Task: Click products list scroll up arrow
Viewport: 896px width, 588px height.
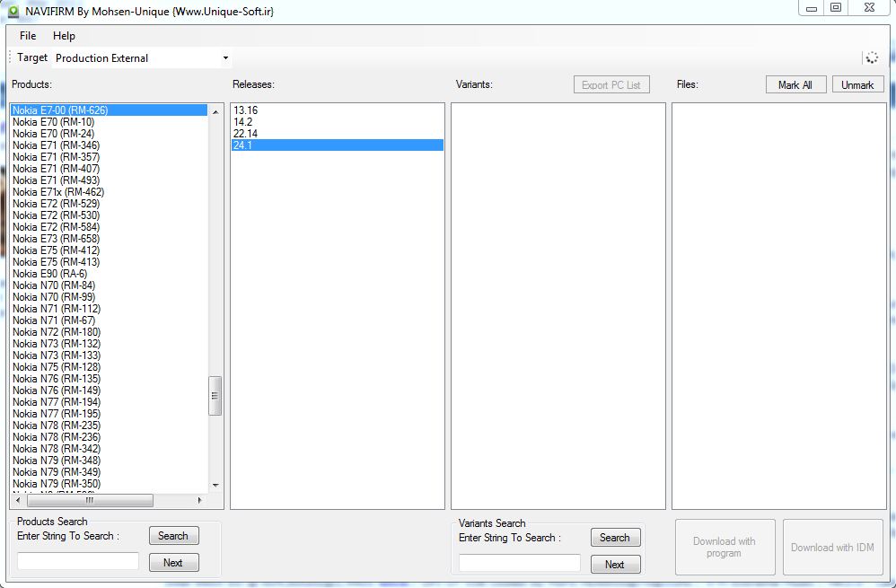Action: point(215,111)
